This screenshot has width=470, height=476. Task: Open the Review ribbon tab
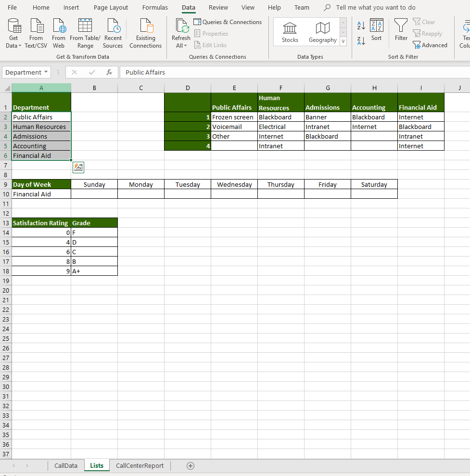click(x=218, y=7)
